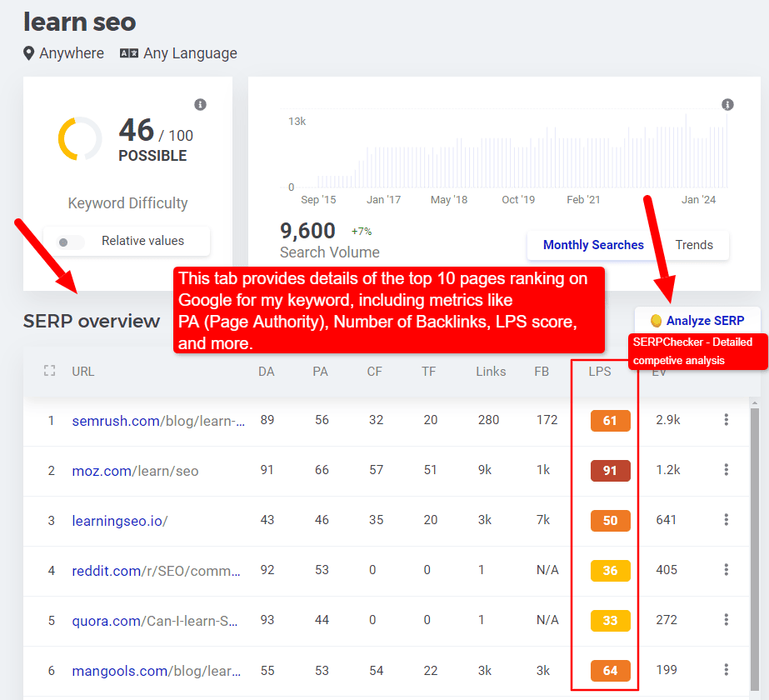769x700 pixels.
Task: Sort by the TF column header
Action: pyautogui.click(x=428, y=372)
